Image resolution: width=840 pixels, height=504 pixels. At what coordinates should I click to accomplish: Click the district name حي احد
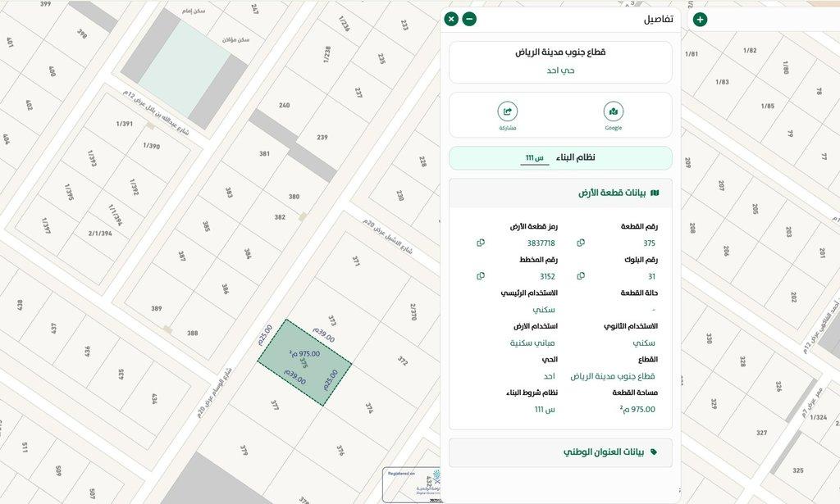[560, 70]
